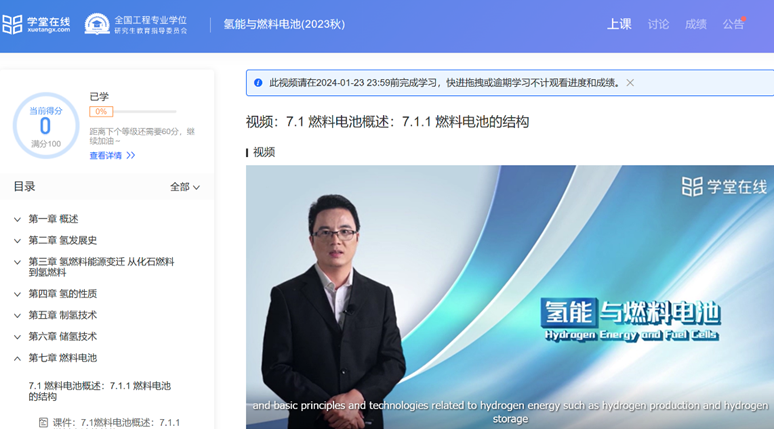Image resolution: width=774 pixels, height=429 pixels.
Task: Click the 全国工程专业学位 committee logo
Action: pyautogui.click(x=135, y=24)
